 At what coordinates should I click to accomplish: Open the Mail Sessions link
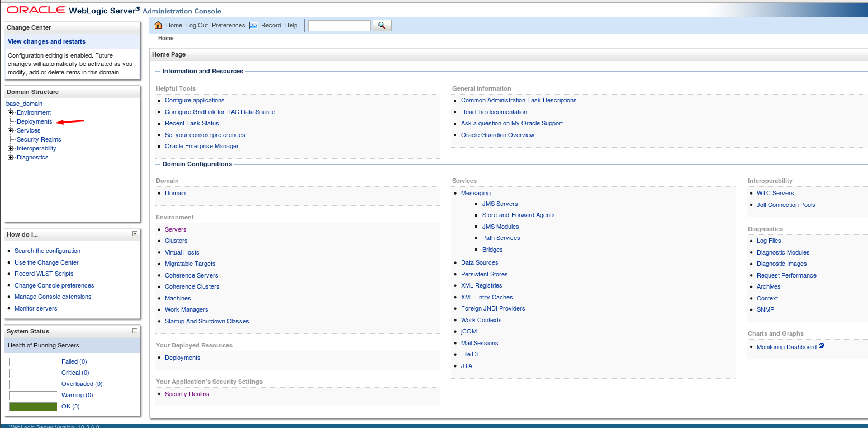tap(480, 343)
